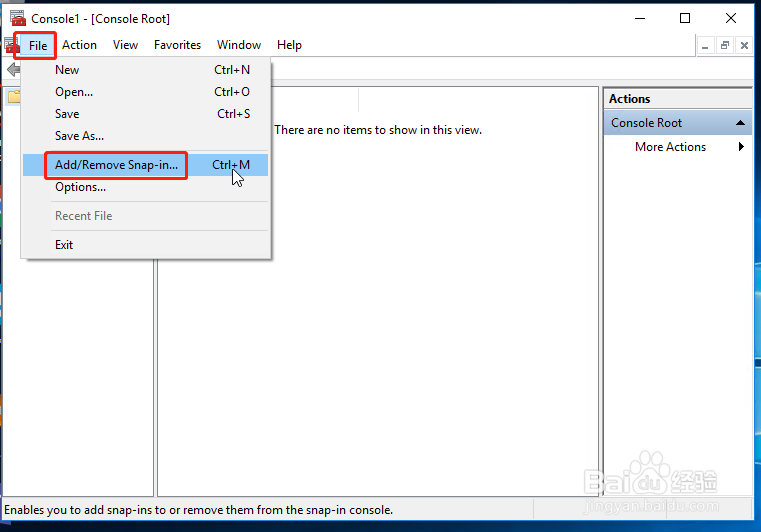Screen dimensions: 761x532
Task: Minimize the Console1 main window
Action: click(x=640, y=18)
